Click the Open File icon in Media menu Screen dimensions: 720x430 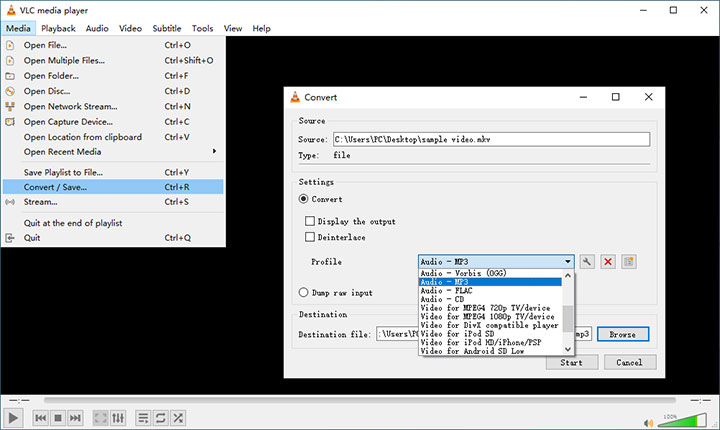click(x=10, y=45)
